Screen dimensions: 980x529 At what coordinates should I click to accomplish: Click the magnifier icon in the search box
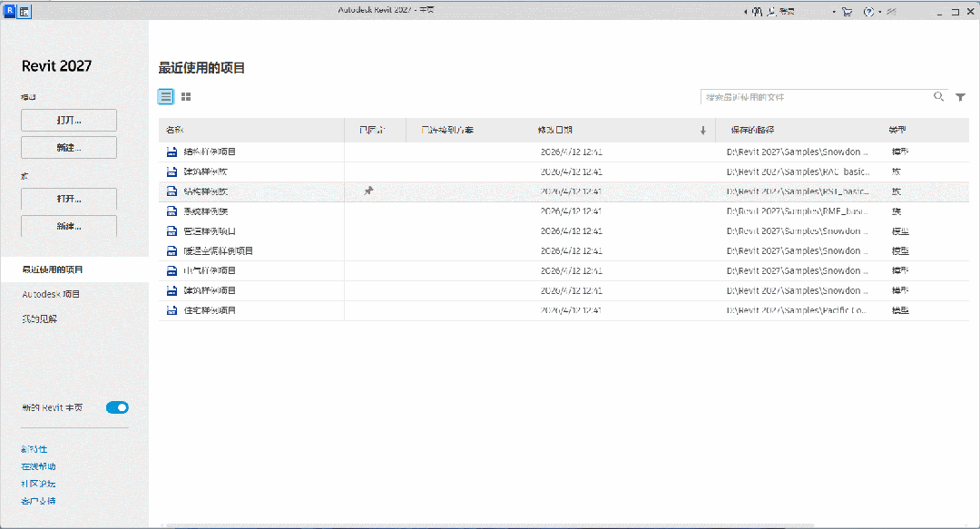pyautogui.click(x=938, y=96)
